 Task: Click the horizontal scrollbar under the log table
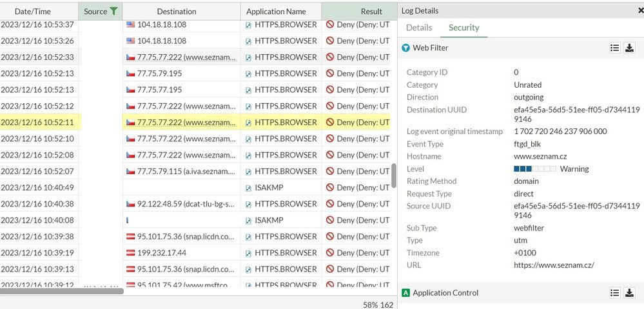(61, 291)
